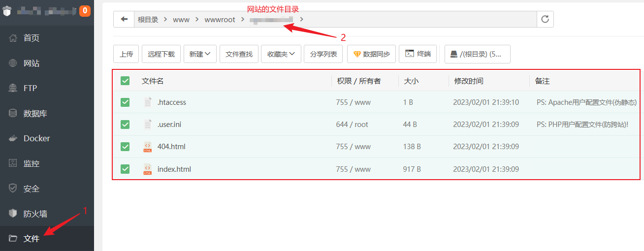Uncheck the .htaccess row checkbox

125,102
